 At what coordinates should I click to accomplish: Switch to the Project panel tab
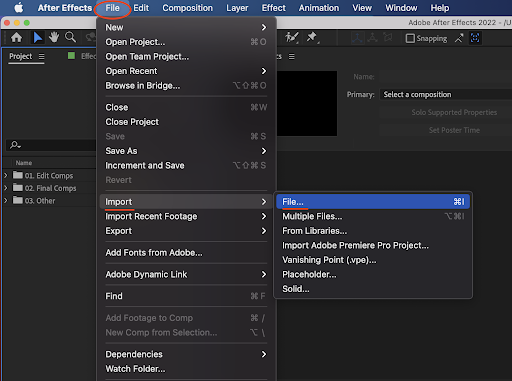tap(21, 56)
